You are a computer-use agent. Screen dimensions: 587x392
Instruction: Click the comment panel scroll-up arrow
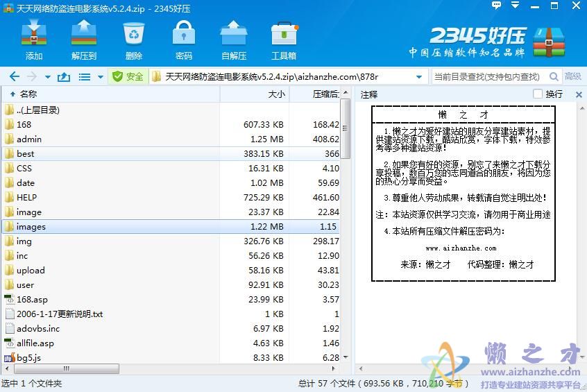coord(582,108)
